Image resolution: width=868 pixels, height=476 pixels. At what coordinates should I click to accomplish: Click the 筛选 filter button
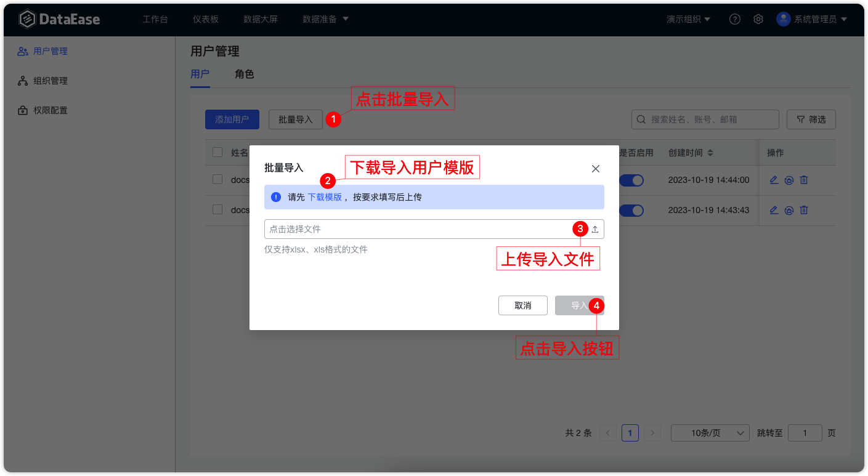click(x=811, y=119)
